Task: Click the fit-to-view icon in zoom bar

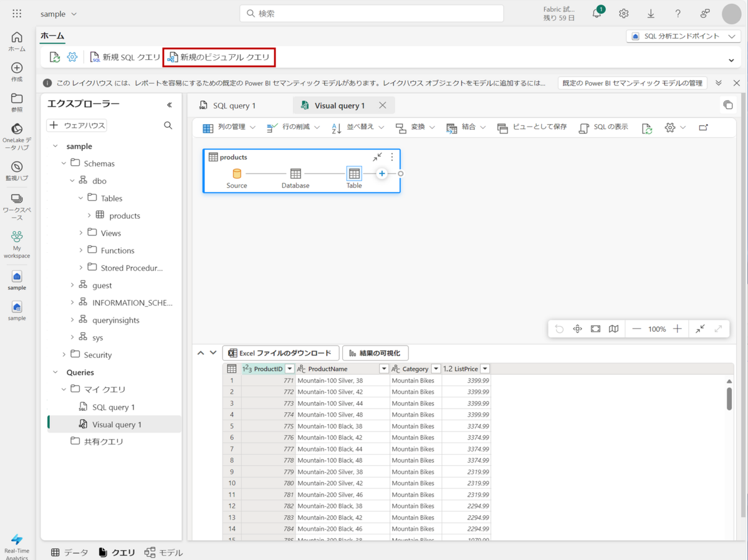Action: click(x=595, y=329)
